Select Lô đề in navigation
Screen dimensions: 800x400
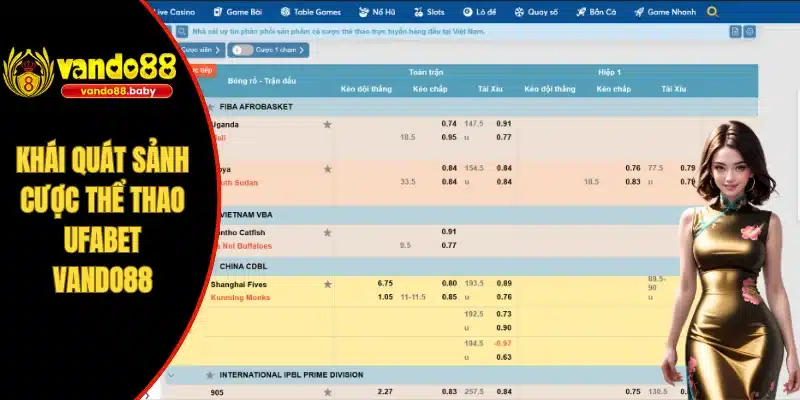479,12
